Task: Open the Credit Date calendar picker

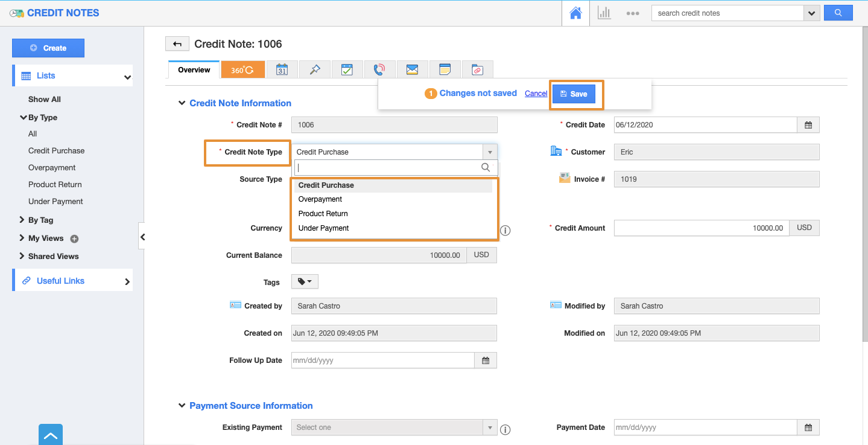Action: pos(808,125)
